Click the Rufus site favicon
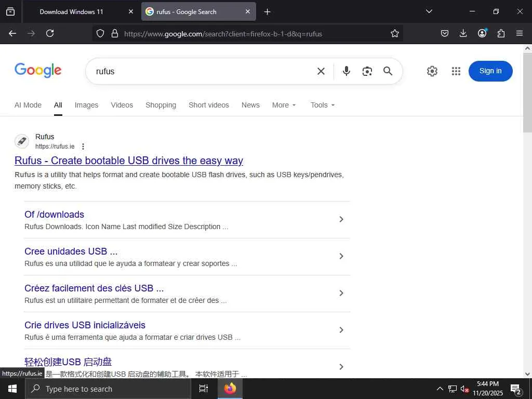Image resolution: width=532 pixels, height=399 pixels. pos(22,141)
